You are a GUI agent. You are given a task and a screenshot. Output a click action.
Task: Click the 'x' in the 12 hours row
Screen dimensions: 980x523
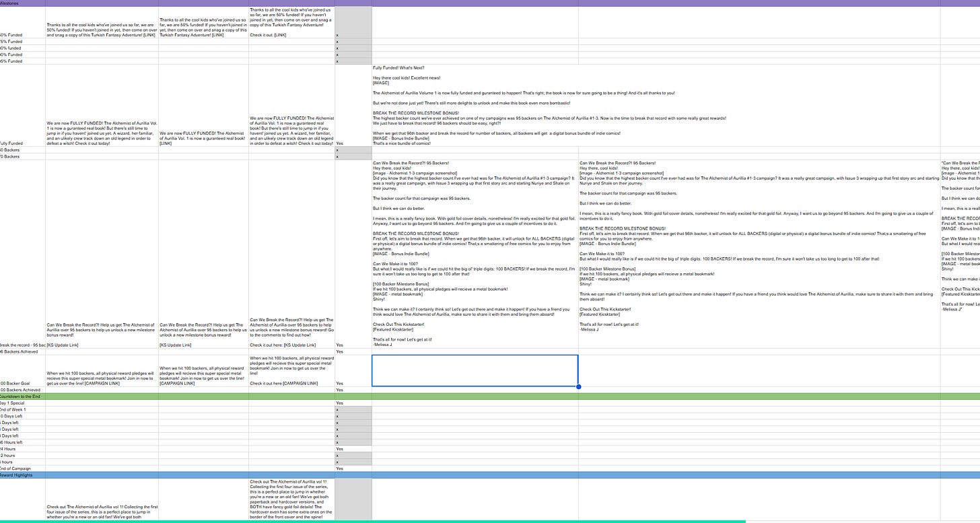tap(337, 456)
